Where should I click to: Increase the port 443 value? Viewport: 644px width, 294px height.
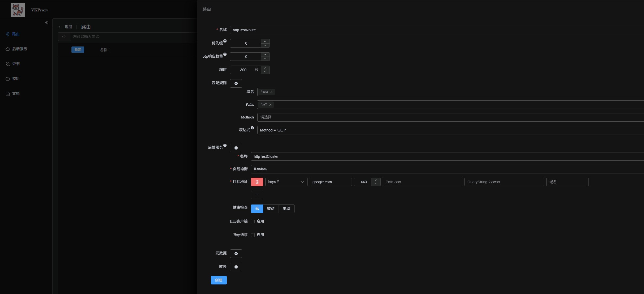[x=376, y=180]
